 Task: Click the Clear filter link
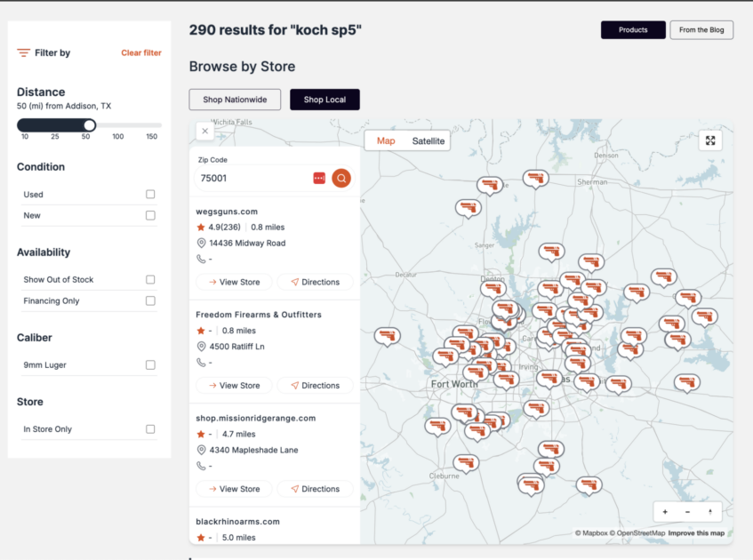141,52
